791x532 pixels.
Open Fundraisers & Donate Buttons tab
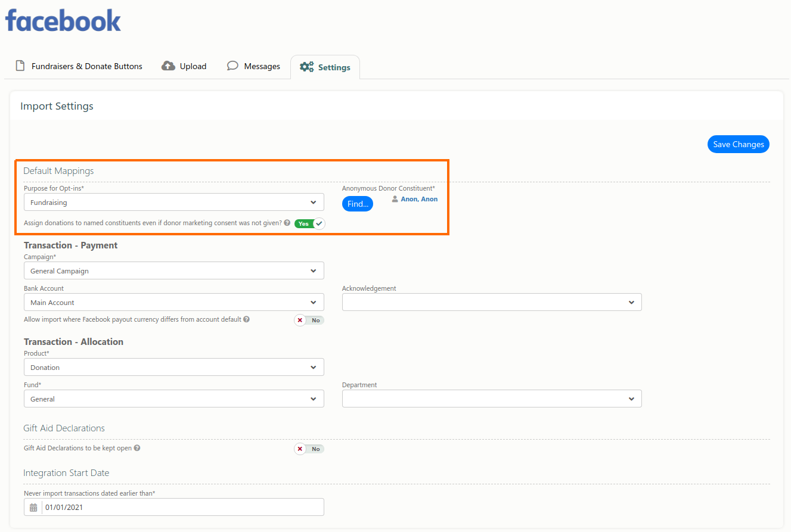point(79,66)
